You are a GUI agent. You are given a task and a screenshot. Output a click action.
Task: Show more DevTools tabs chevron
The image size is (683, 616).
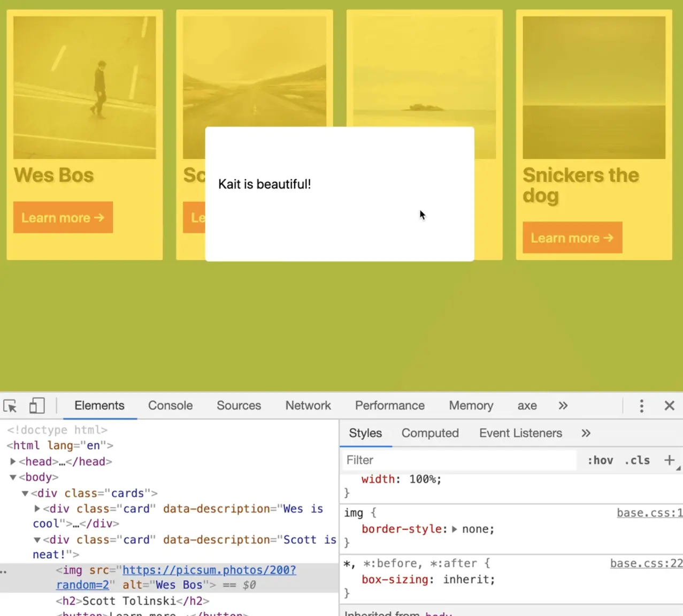pos(563,406)
